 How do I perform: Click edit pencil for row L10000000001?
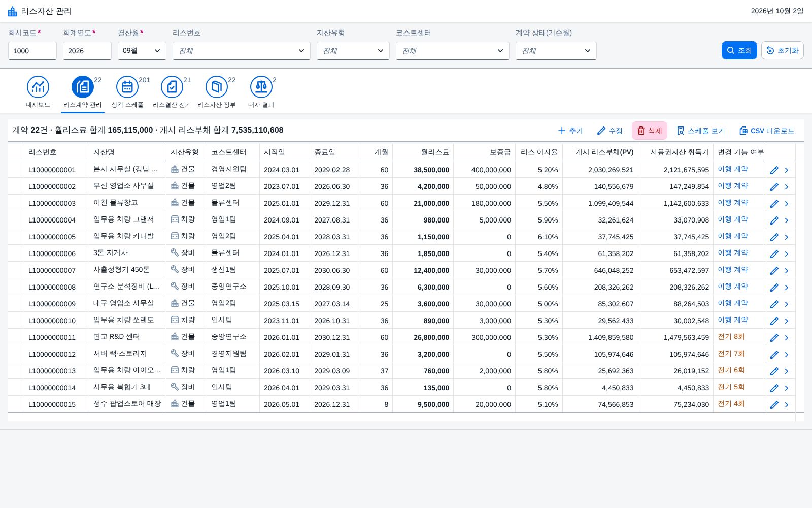pos(774,170)
